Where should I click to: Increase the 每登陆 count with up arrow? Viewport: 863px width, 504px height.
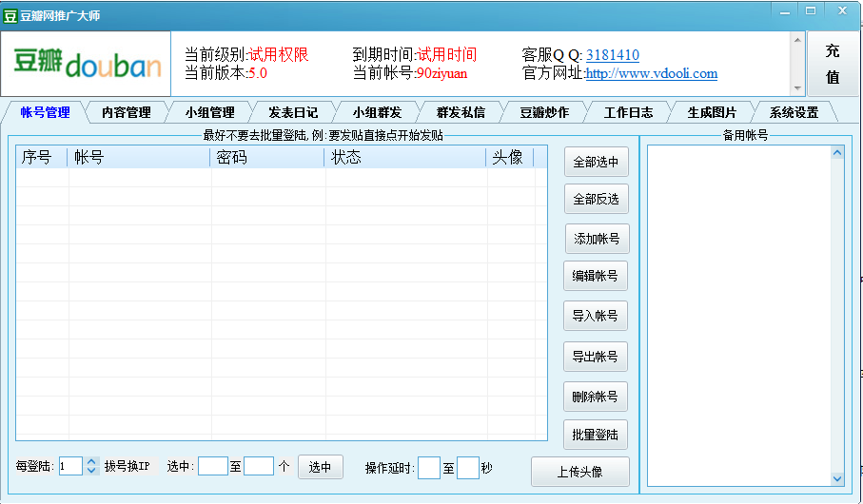coord(92,461)
